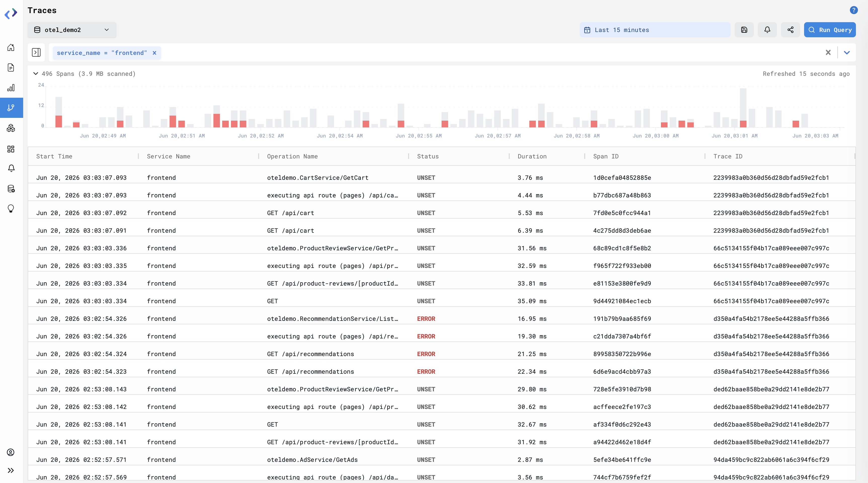
Task: Open span 1d0cefa04852885e
Action: tap(622, 178)
